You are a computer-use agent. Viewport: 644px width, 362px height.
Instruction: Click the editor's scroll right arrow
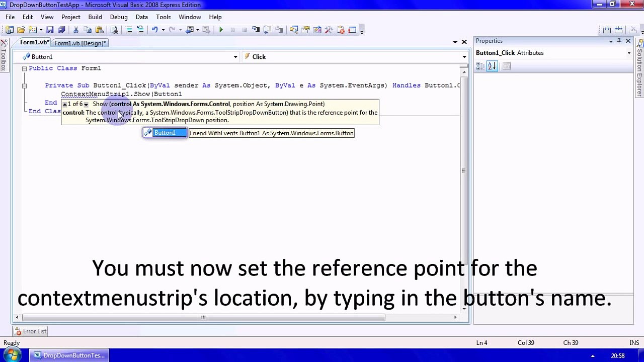click(455, 317)
